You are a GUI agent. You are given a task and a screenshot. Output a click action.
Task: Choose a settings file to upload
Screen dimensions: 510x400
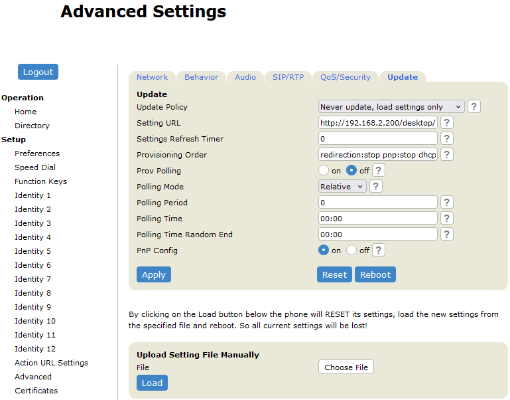click(x=346, y=367)
